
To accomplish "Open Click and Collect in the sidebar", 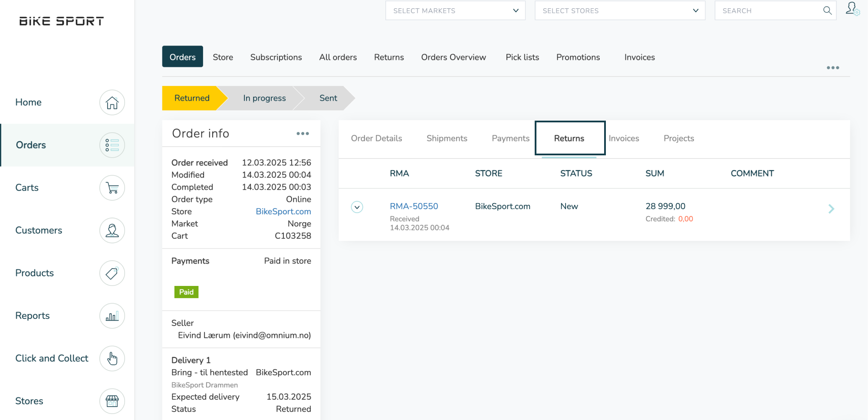I will point(52,358).
